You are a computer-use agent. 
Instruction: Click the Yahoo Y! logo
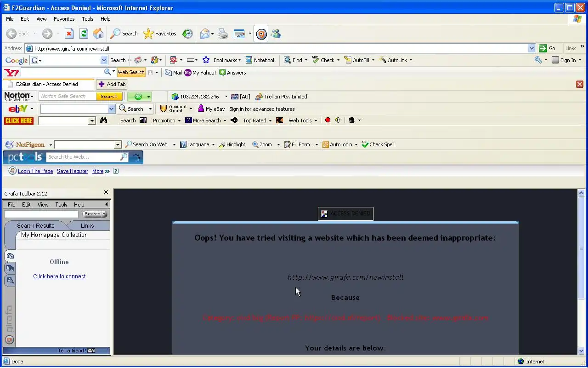pos(11,73)
